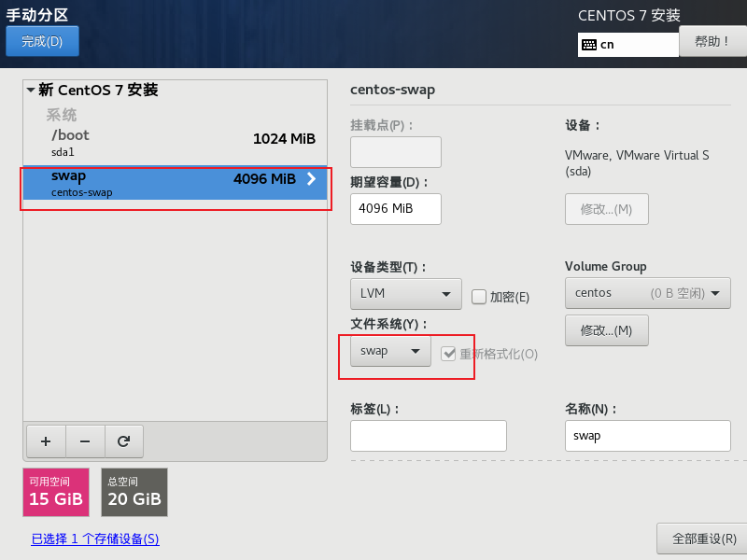This screenshot has width=747, height=560.
Task: Open the swap file system dropdown
Action: [390, 351]
